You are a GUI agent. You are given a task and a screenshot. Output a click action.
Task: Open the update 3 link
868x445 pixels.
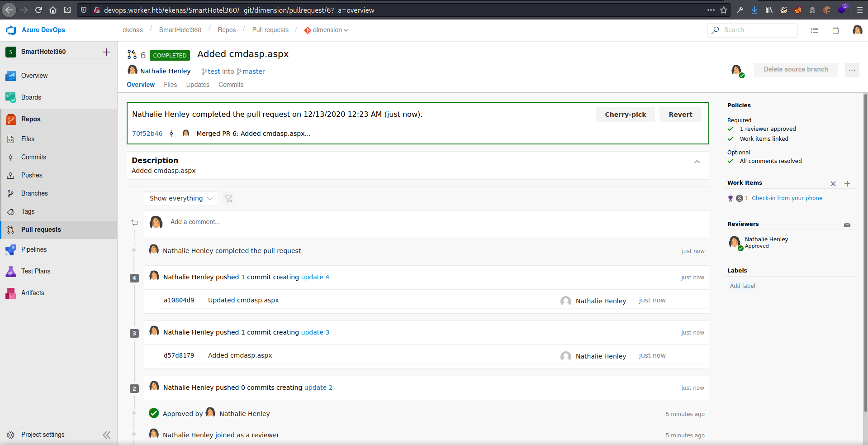315,332
